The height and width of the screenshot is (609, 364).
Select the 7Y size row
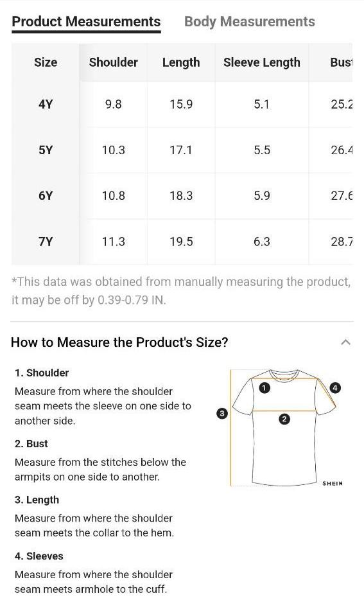[182, 242]
